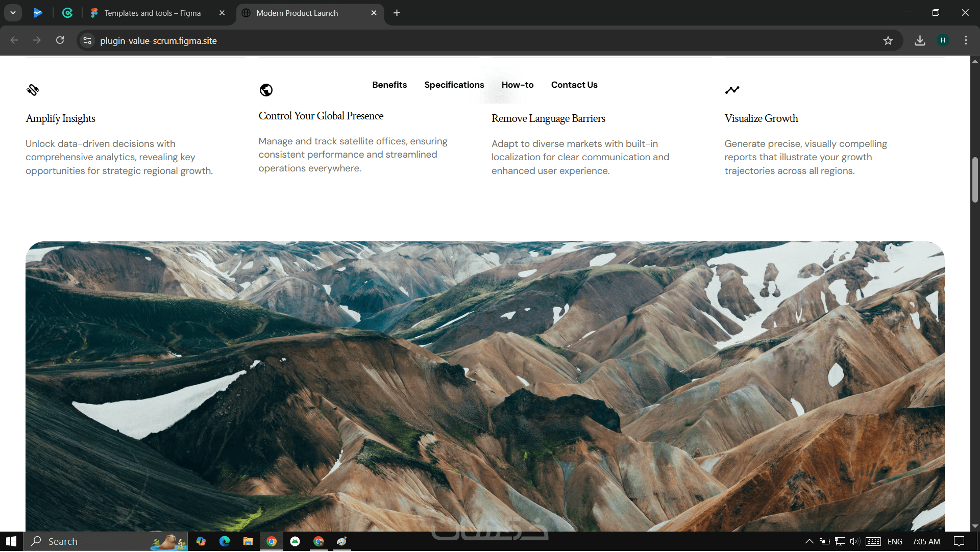Viewport: 980px width, 552px height.
Task: Expand the system tray hidden icons chevron
Action: coord(809,542)
